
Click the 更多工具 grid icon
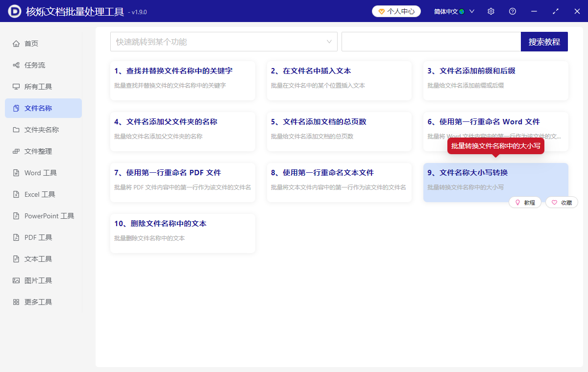pyautogui.click(x=16, y=302)
